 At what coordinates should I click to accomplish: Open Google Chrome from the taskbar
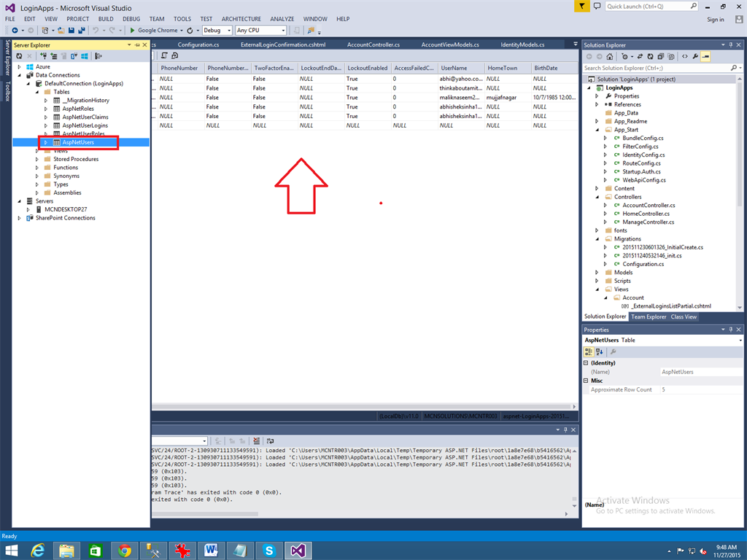(x=125, y=551)
